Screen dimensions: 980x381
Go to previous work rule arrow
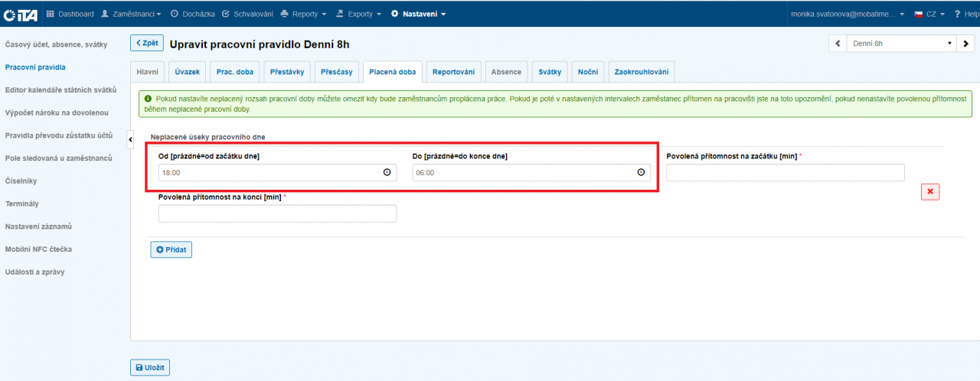(838, 44)
